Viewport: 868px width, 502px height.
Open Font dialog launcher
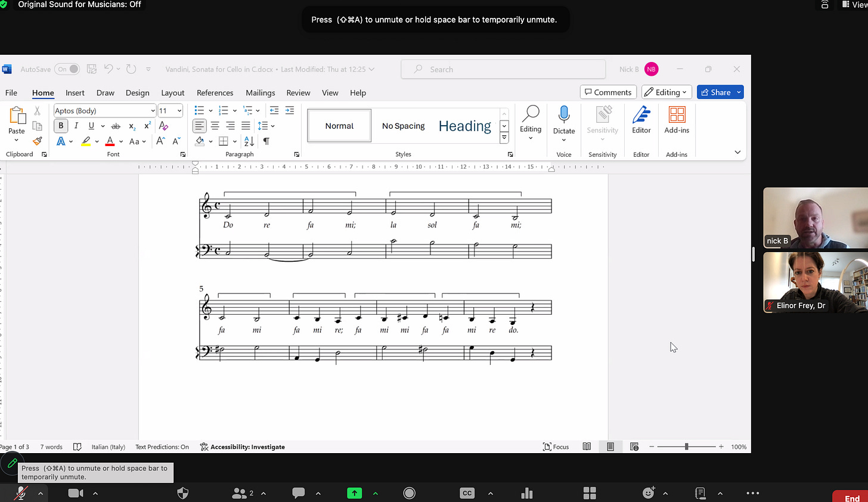tap(182, 154)
